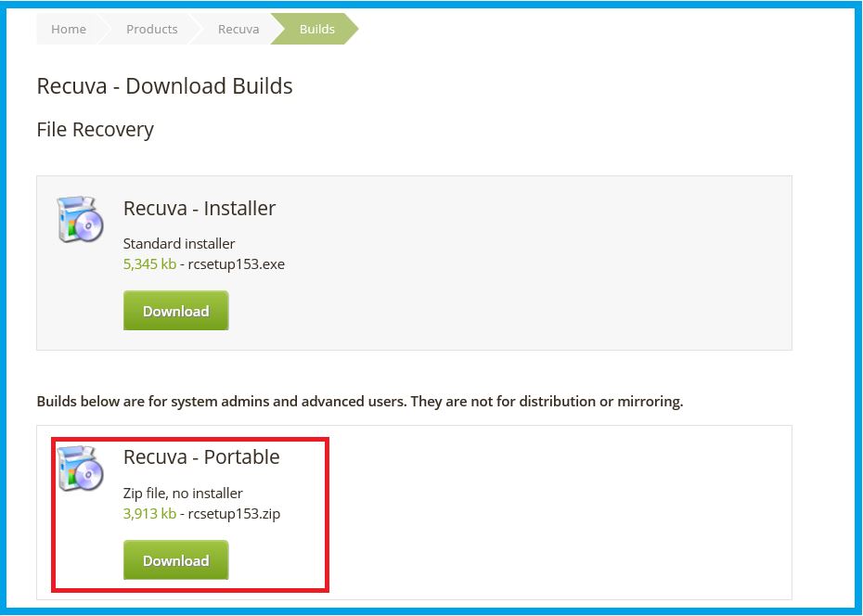Open Products in the breadcrumb
863x616 pixels.
click(152, 29)
